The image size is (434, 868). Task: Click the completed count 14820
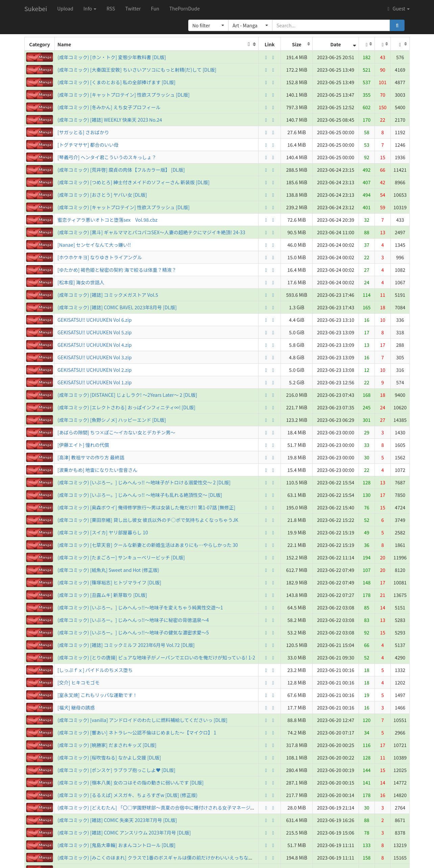400,795
